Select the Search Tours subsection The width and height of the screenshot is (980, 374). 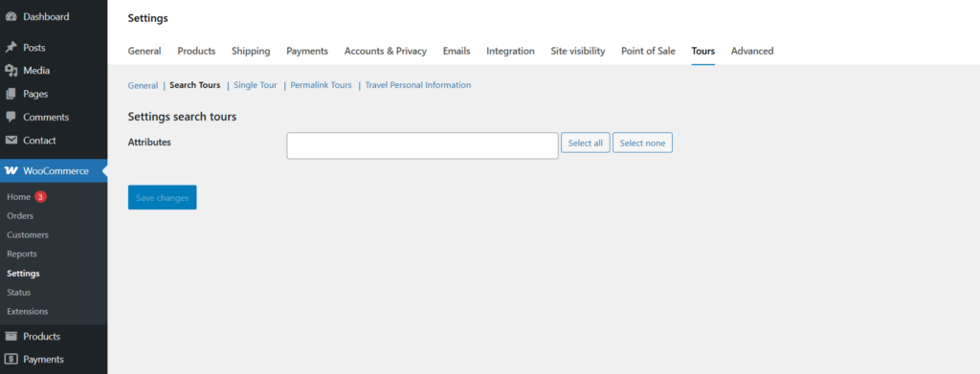195,85
